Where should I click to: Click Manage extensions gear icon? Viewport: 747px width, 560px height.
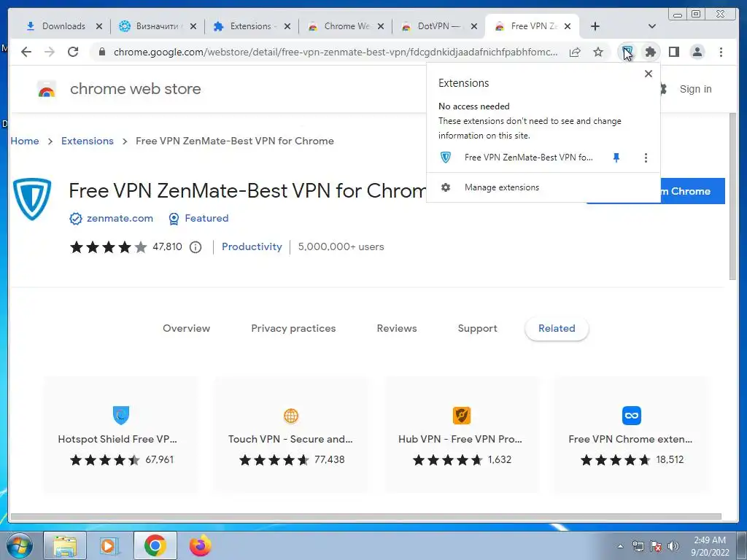446,187
